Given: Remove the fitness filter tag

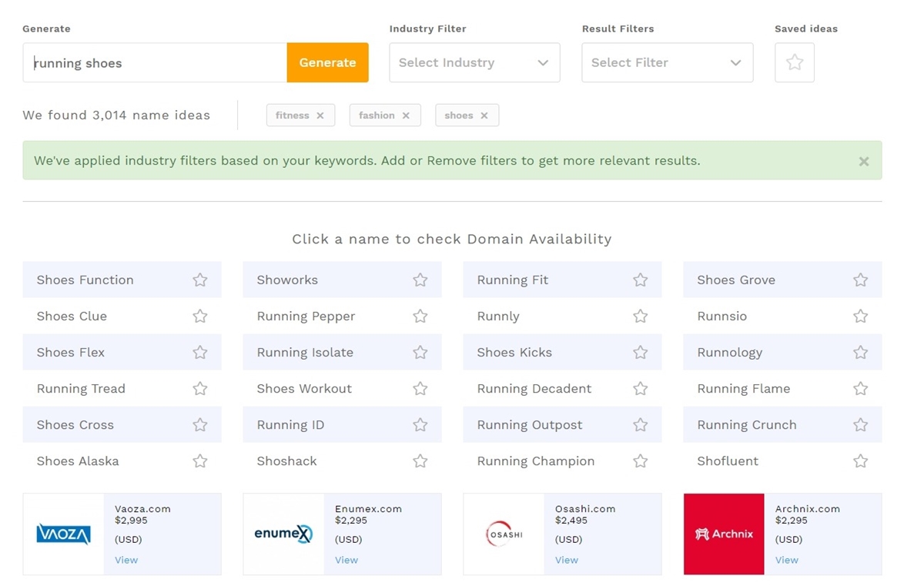Looking at the screenshot, I should coord(320,116).
